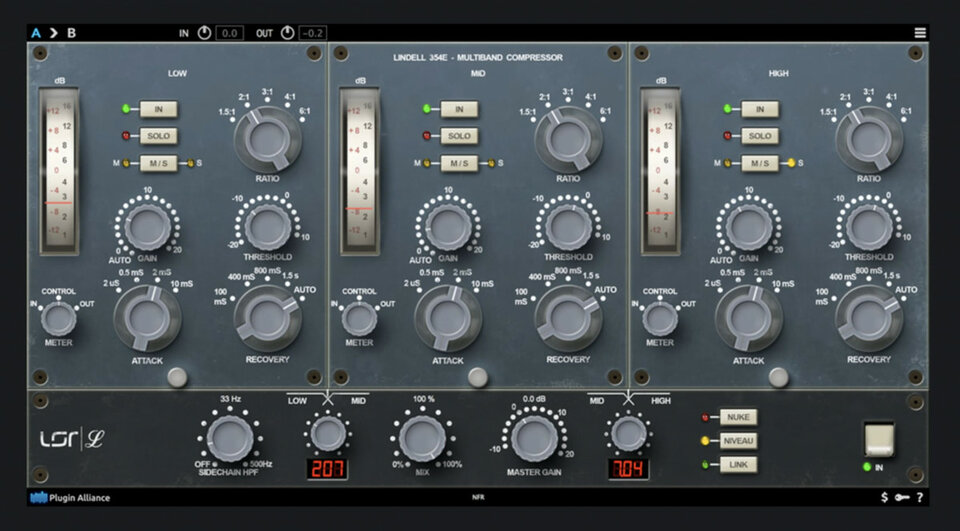This screenshot has width=960, height=531.
Task: Click the MID band ATTACK knob
Action: point(448,318)
